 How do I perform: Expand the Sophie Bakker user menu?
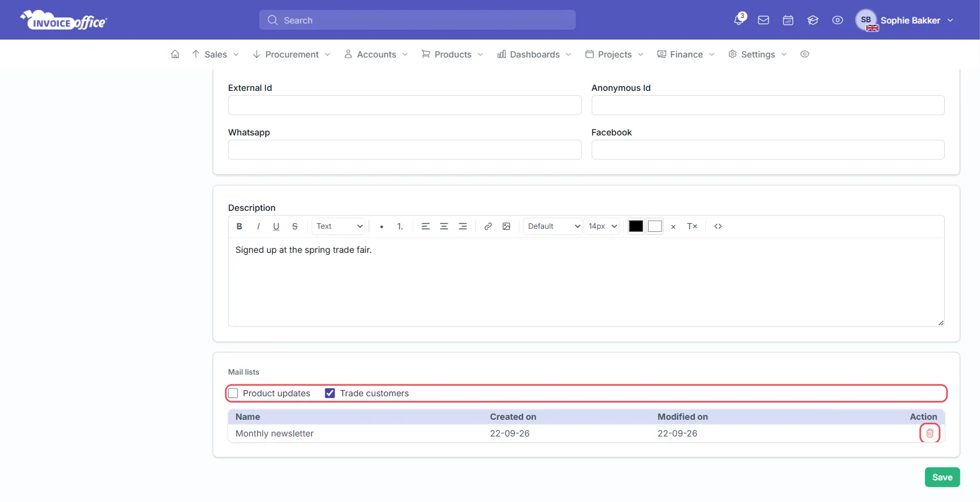pos(905,20)
